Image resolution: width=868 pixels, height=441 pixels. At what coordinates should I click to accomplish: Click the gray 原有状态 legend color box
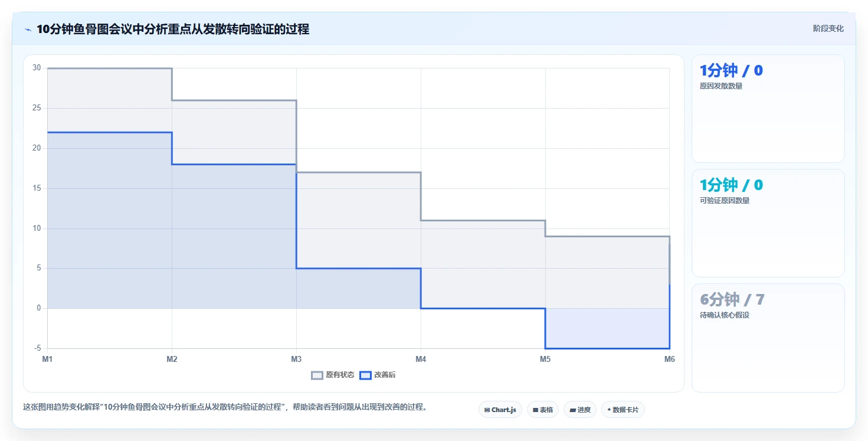tap(317, 375)
